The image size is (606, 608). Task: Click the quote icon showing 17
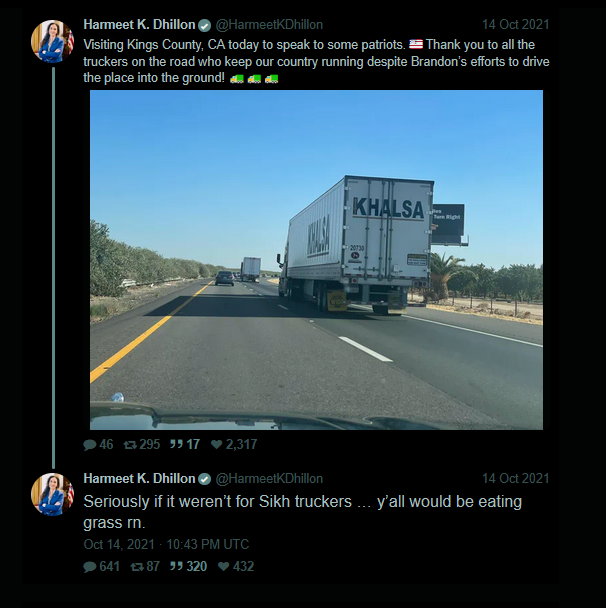(178, 445)
